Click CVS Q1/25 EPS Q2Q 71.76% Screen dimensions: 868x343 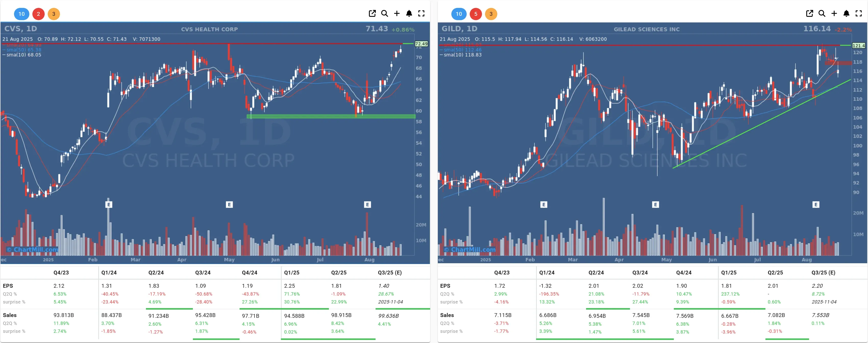click(292, 294)
